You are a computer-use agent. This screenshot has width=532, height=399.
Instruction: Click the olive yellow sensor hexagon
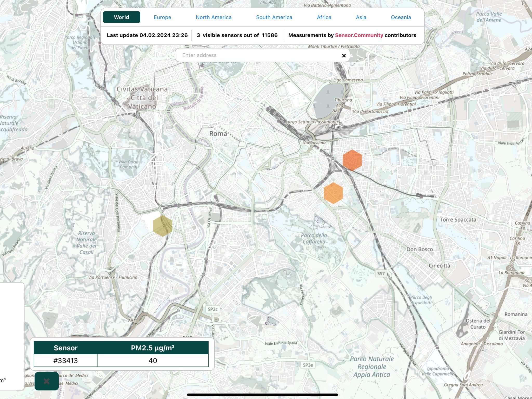[x=163, y=226]
